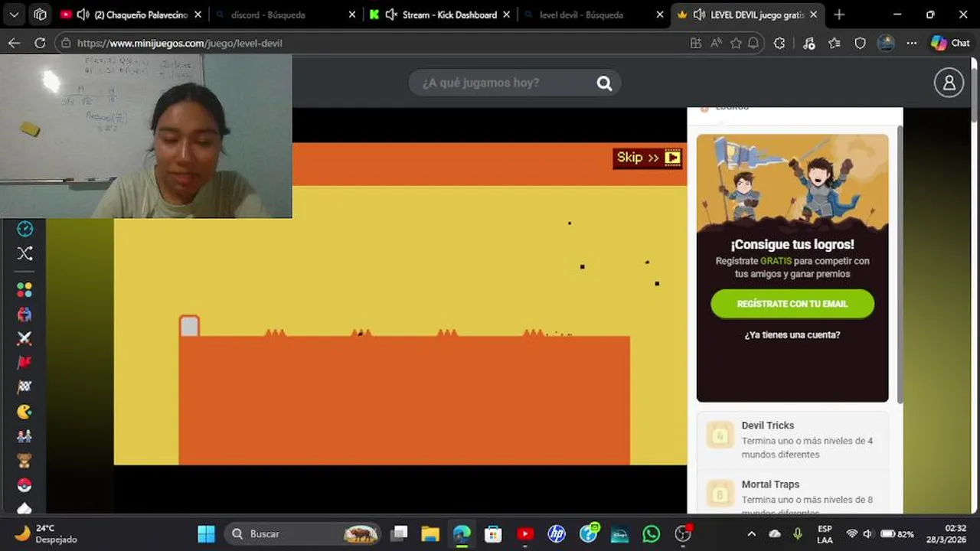The width and height of the screenshot is (980, 551).
Task: Open the four colored dots category
Action: coord(24,290)
